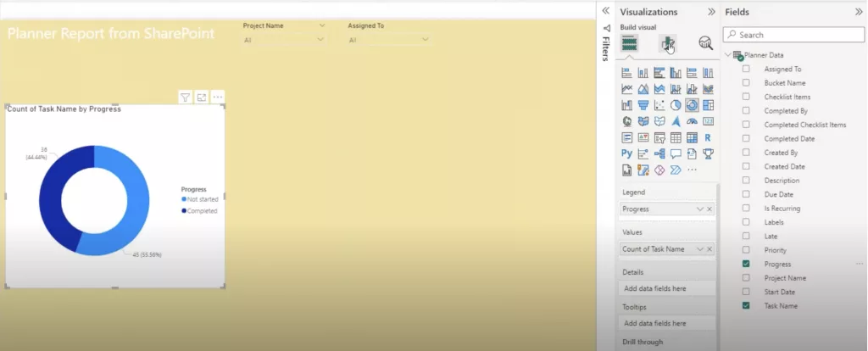This screenshot has height=351, width=868.
Task: Uncheck the Task Name field
Action: pos(746,305)
